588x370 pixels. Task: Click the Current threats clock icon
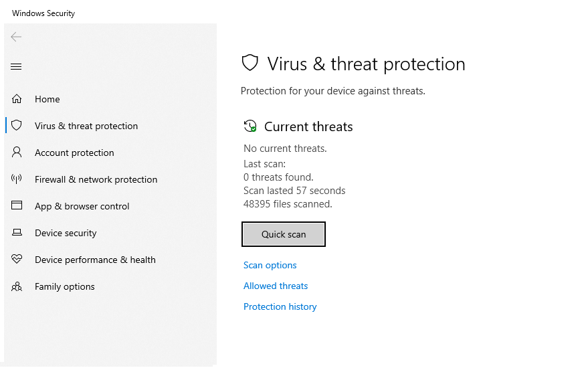(x=250, y=126)
